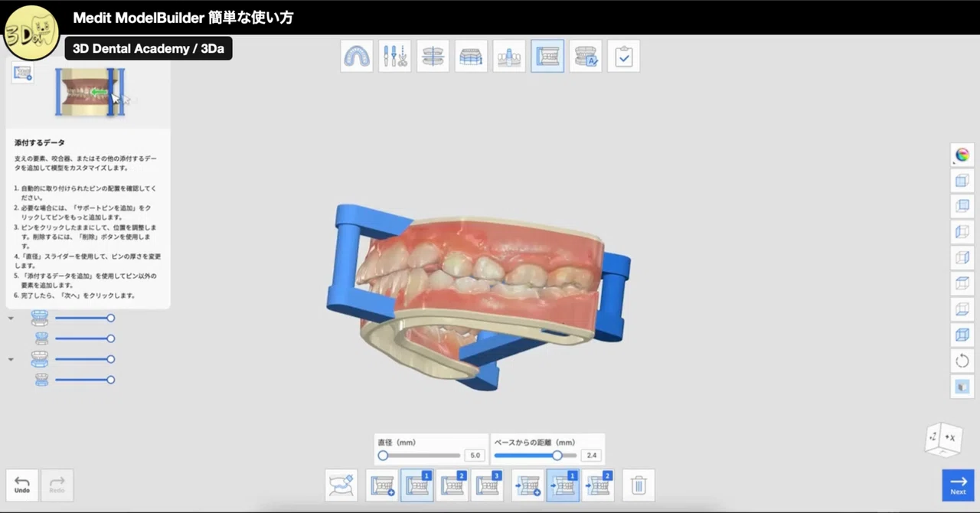This screenshot has width=980, height=513.
Task: Toggle visibility of second group model icon
Action: [40, 359]
